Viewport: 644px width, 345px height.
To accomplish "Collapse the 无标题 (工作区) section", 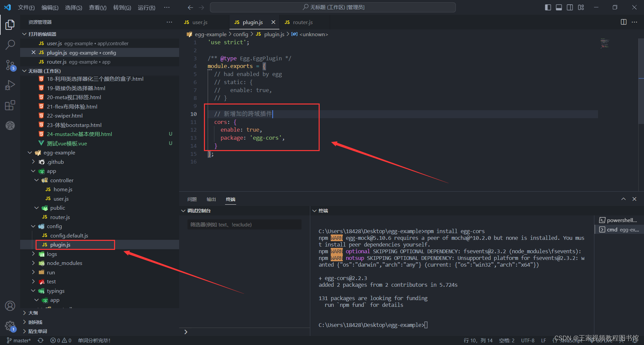I will point(100,71).
